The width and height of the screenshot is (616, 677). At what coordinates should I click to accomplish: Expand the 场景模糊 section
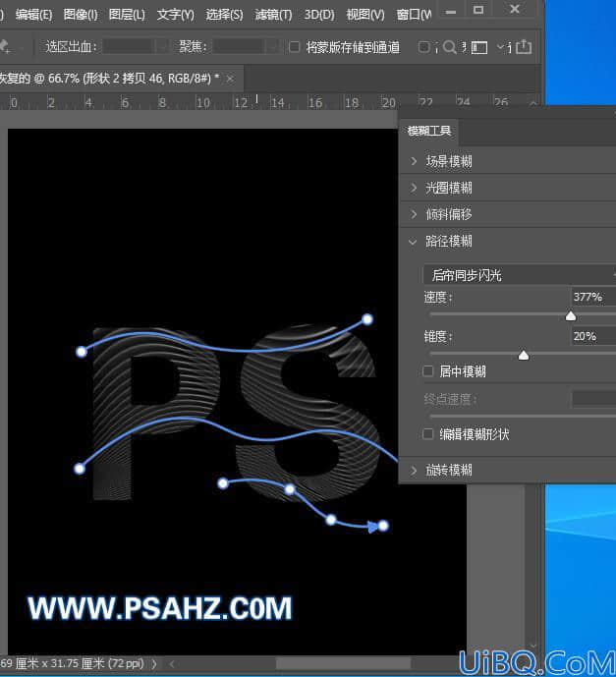pyautogui.click(x=414, y=161)
